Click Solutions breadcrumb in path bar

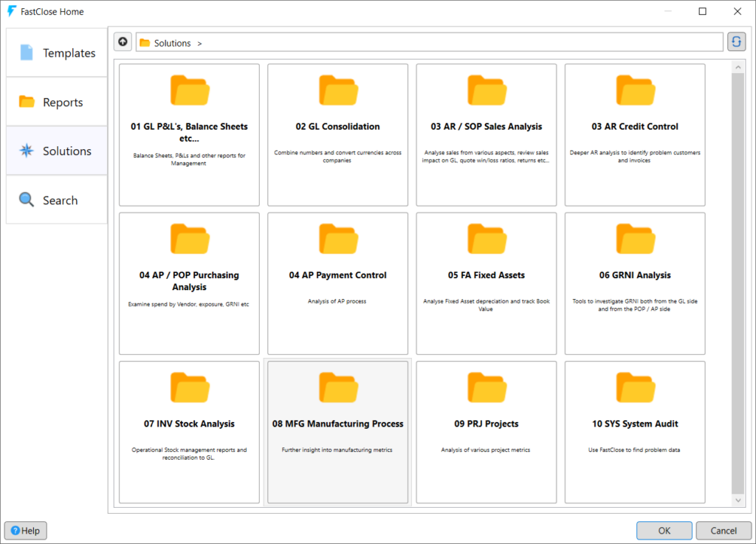pyautogui.click(x=172, y=43)
